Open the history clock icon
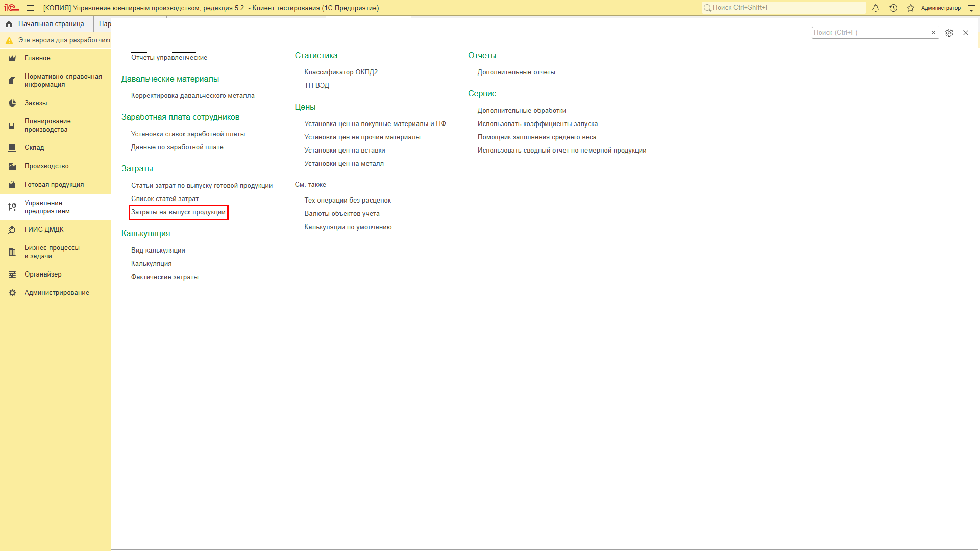 (x=893, y=8)
